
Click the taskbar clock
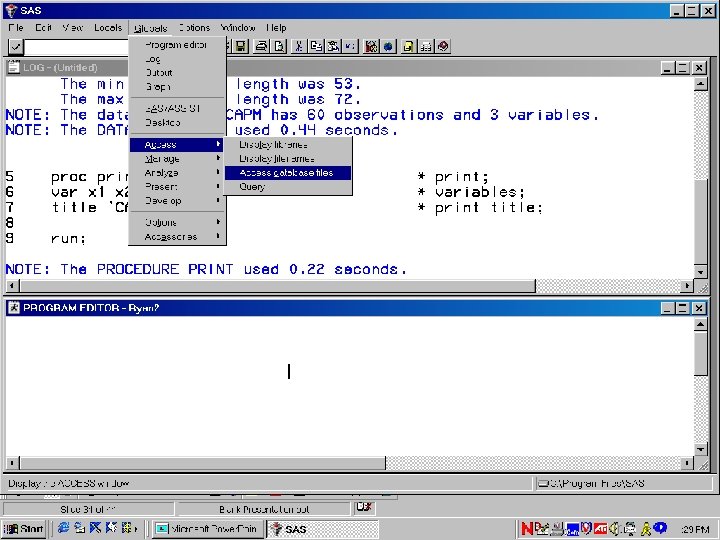click(x=696, y=529)
